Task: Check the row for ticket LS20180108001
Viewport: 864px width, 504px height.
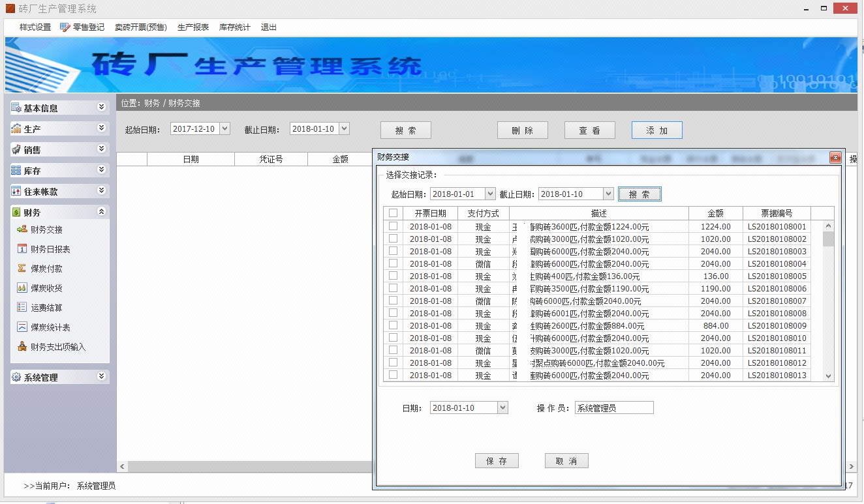Action: [x=392, y=225]
